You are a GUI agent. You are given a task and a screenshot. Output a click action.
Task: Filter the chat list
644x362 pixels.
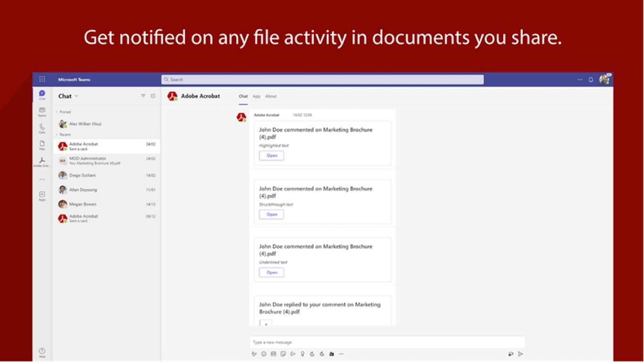coord(143,96)
